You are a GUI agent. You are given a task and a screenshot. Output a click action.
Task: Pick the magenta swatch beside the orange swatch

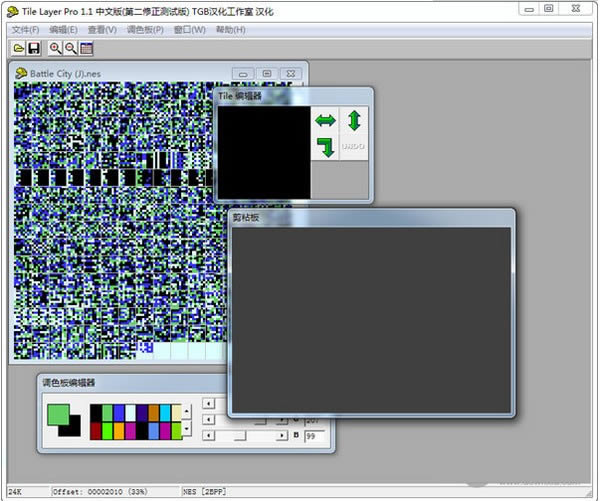click(130, 431)
